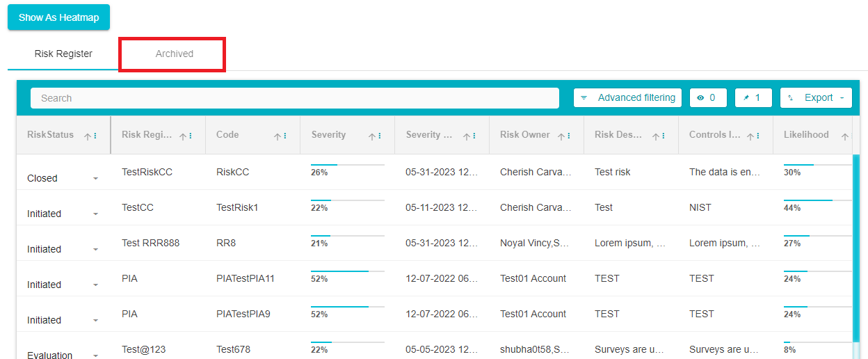Select the TestRiskCC register cell
This screenshot has height=359, width=868.
click(147, 172)
